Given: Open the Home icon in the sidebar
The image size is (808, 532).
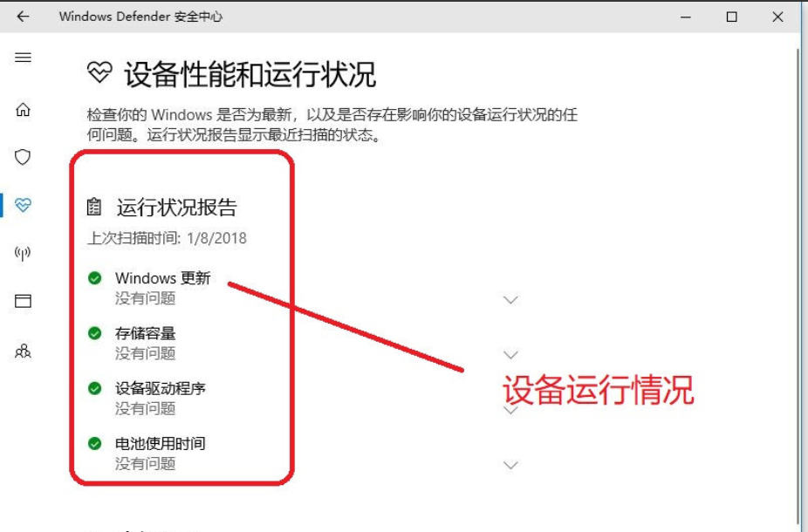Looking at the screenshot, I should pyautogui.click(x=23, y=109).
